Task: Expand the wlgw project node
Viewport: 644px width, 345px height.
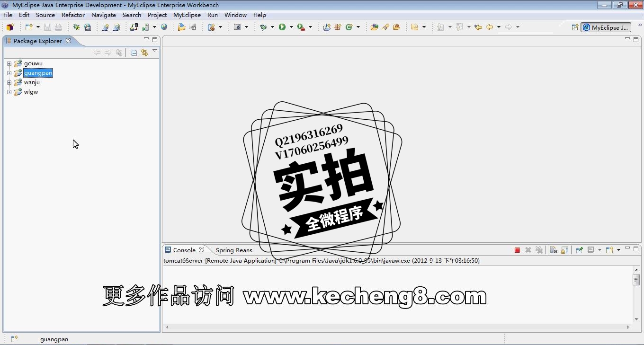Action: [x=9, y=92]
